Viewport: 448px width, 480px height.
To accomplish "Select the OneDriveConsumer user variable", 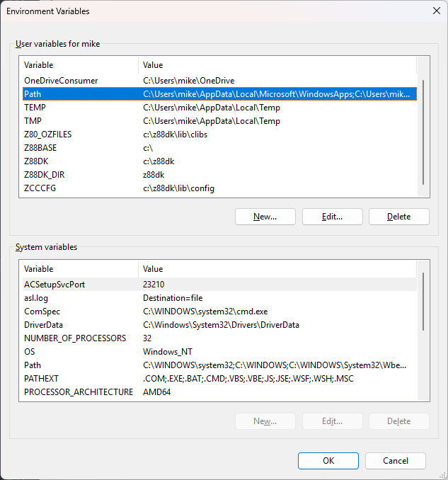I will (61, 81).
